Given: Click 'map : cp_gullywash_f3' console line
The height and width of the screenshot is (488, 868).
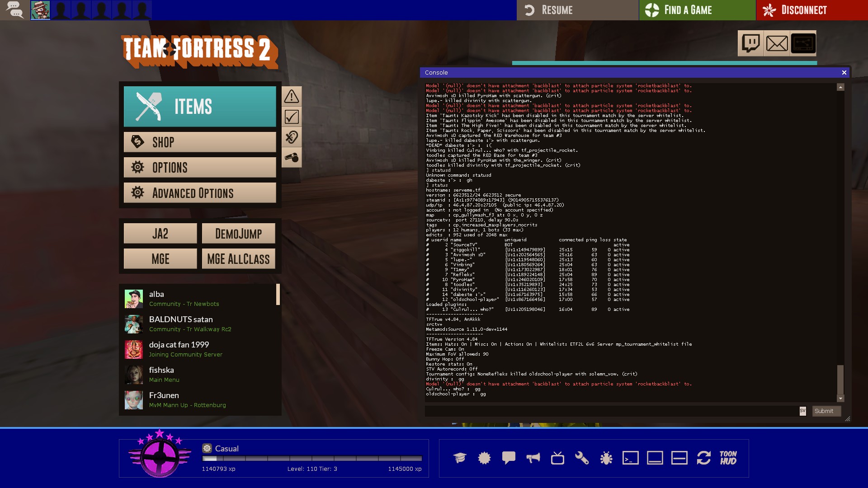Looking at the screenshot, I should (x=484, y=215).
